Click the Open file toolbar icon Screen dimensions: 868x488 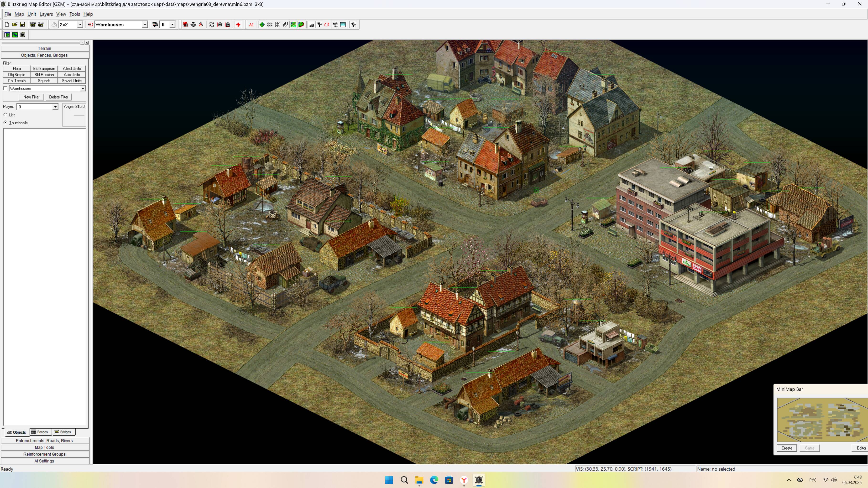pos(15,25)
